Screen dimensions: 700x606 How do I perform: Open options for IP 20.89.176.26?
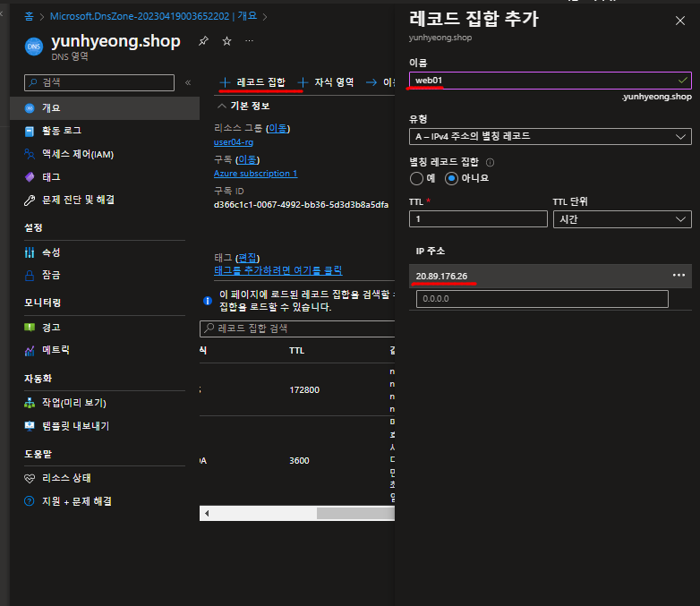point(679,275)
